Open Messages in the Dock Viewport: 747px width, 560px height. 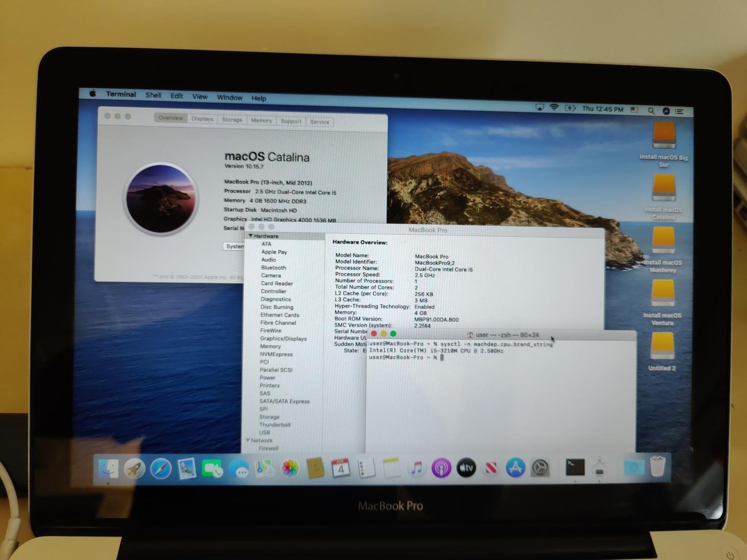click(239, 469)
